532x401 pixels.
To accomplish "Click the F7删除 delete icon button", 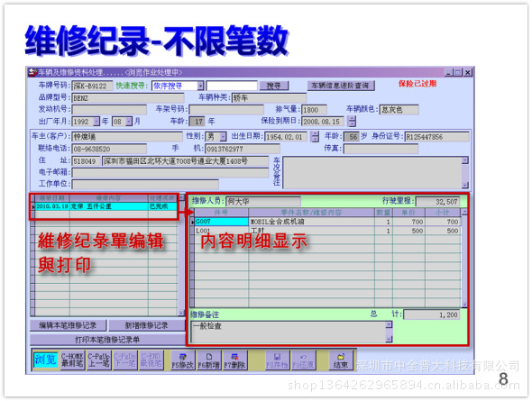I will [234, 360].
